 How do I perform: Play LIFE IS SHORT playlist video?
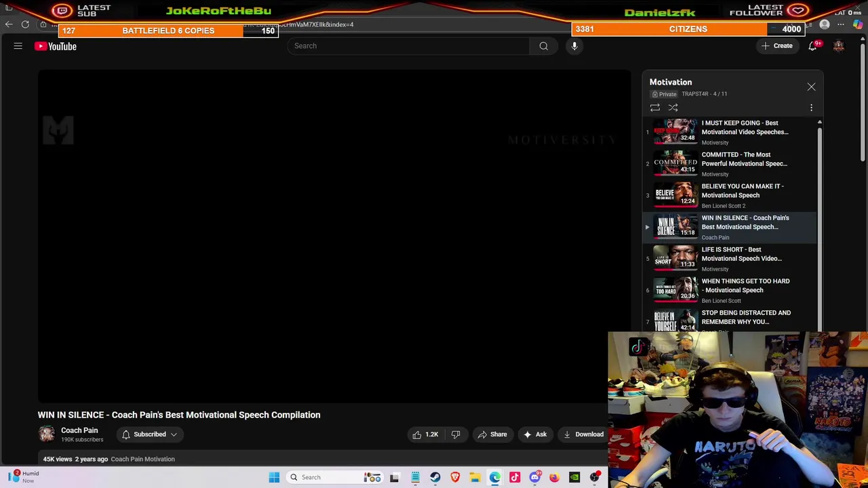730,259
